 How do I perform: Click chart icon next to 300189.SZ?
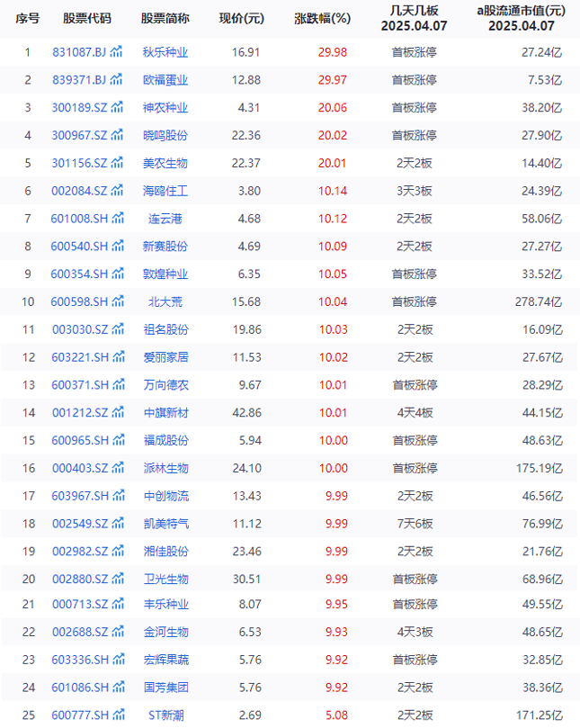tap(118, 107)
